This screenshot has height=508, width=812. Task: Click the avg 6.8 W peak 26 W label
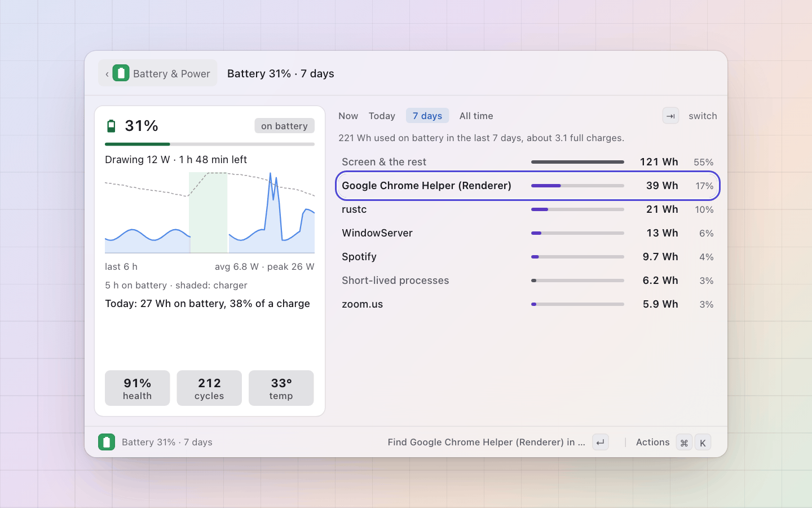(264, 266)
